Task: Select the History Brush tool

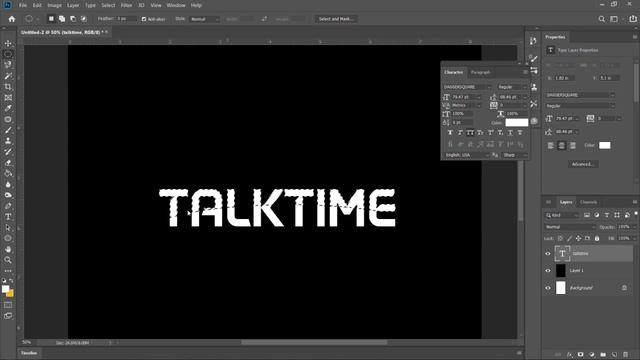Action: [x=8, y=152]
